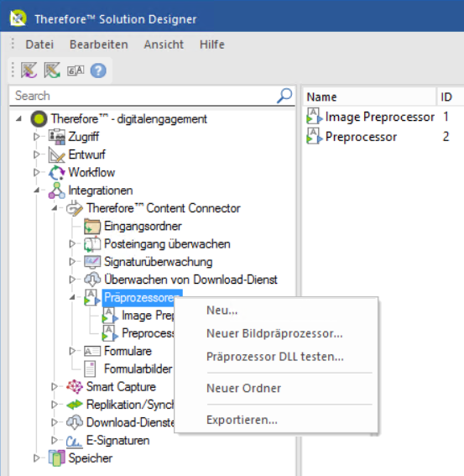Click the green root node icon
This screenshot has width=464, height=476.
pyautogui.click(x=39, y=118)
